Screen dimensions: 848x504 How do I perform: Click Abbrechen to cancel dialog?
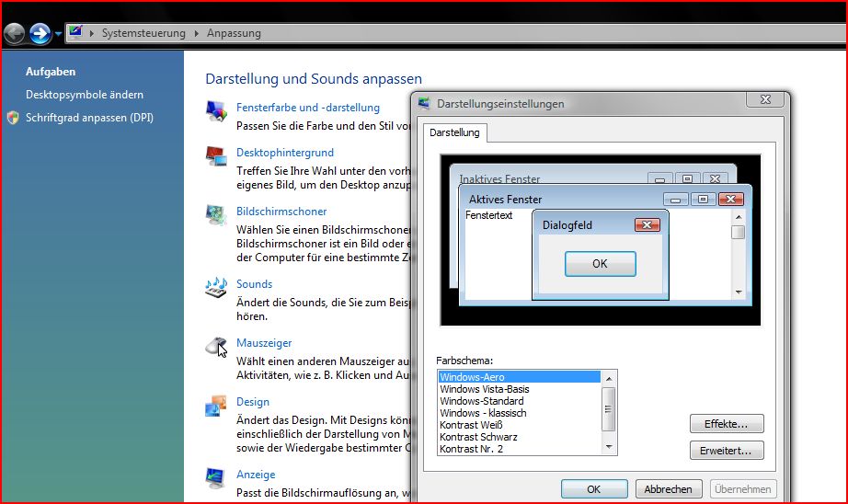(669, 489)
